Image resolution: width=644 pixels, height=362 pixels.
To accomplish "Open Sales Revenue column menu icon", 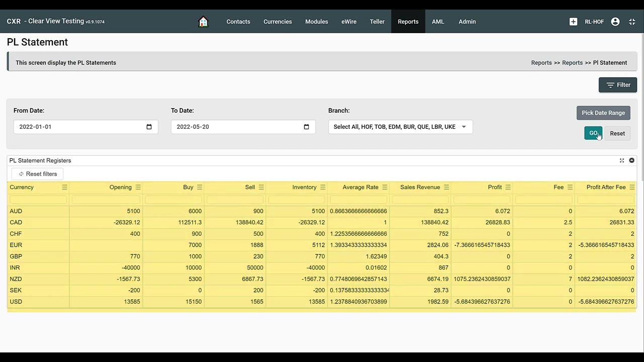I will [x=446, y=187].
